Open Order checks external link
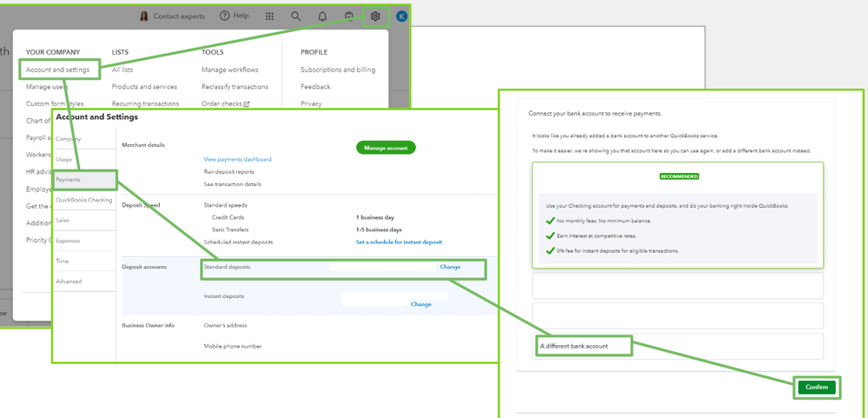868x418 pixels. (225, 103)
